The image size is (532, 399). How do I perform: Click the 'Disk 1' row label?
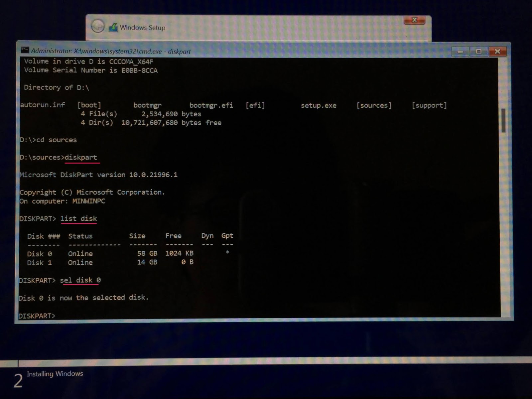point(40,263)
